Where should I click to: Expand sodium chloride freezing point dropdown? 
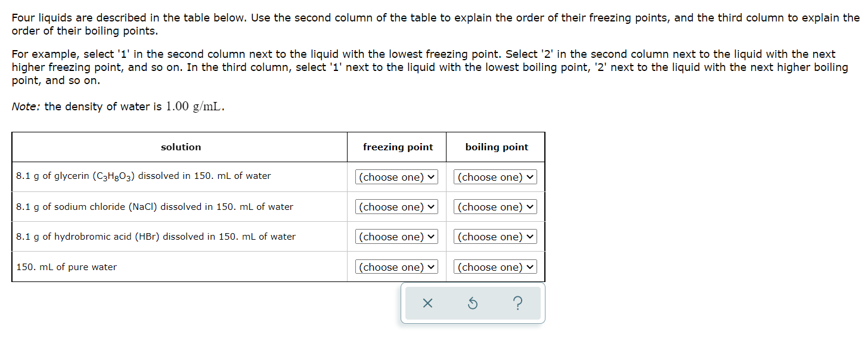pos(397,207)
